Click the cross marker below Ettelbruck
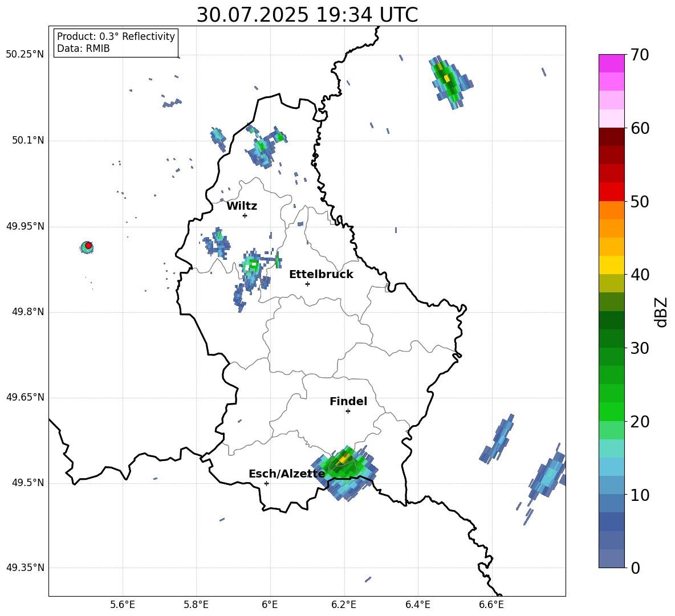Image resolution: width=675 pixels, height=616 pixels. tap(307, 284)
